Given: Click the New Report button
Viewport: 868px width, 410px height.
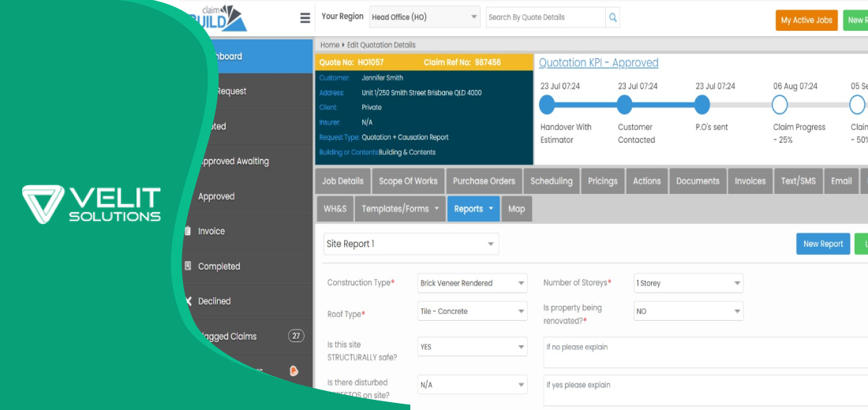Looking at the screenshot, I should (x=822, y=244).
